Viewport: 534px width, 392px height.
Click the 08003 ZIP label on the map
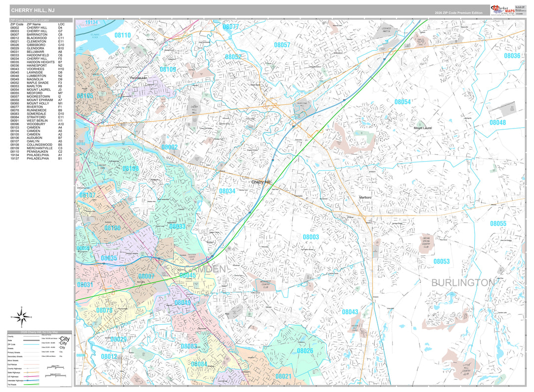(311, 237)
